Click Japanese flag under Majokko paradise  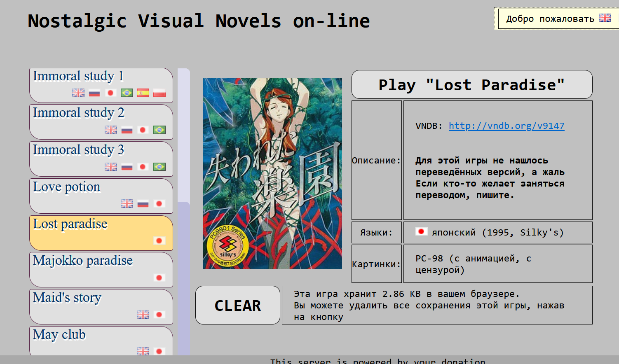pyautogui.click(x=159, y=278)
